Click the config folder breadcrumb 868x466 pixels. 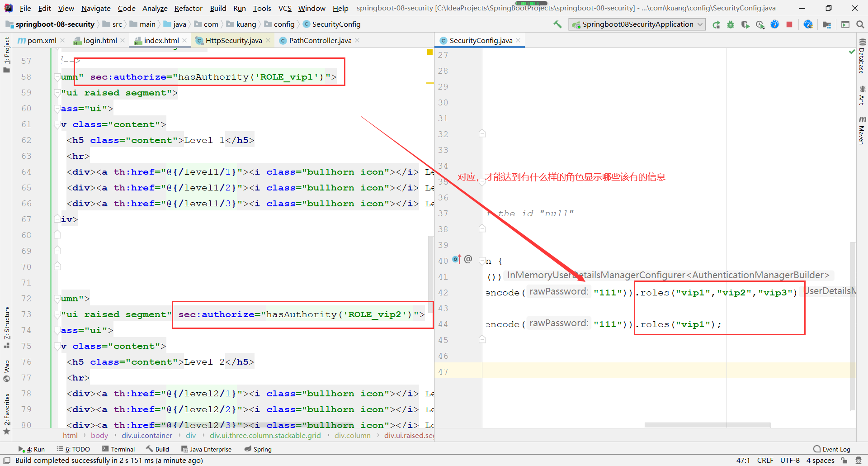pyautogui.click(x=279, y=24)
